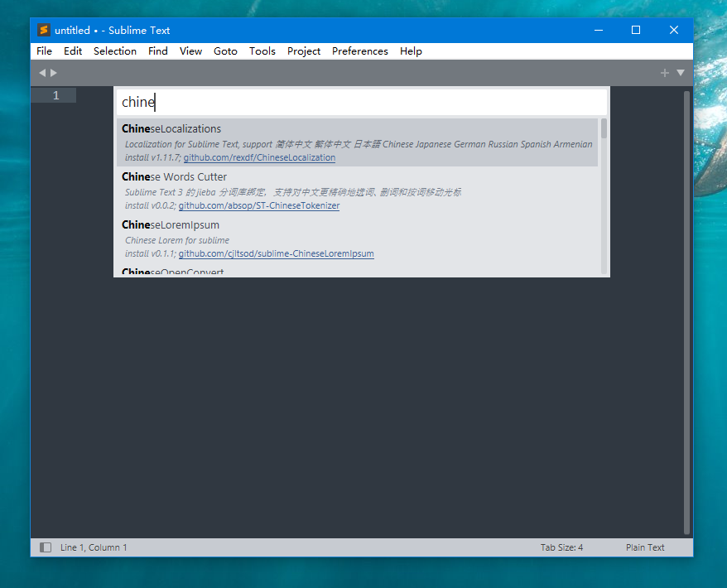Click line number 1 in gutter

[x=55, y=95]
